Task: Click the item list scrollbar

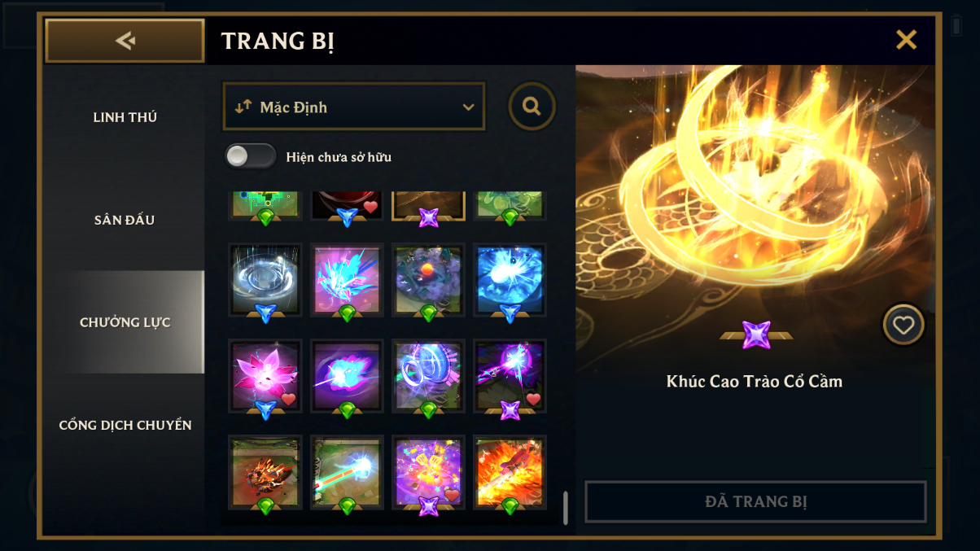Action: pyautogui.click(x=566, y=507)
